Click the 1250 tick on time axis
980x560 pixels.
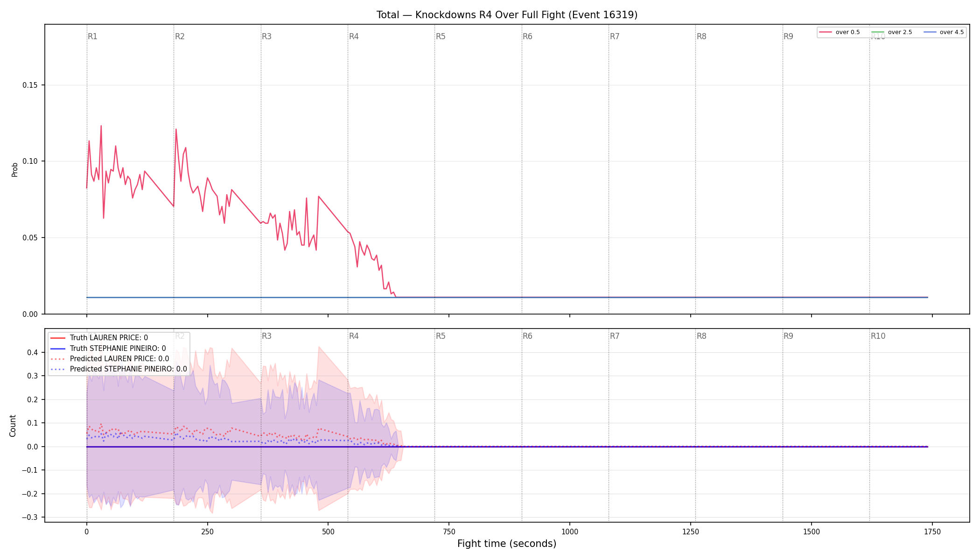click(x=691, y=532)
